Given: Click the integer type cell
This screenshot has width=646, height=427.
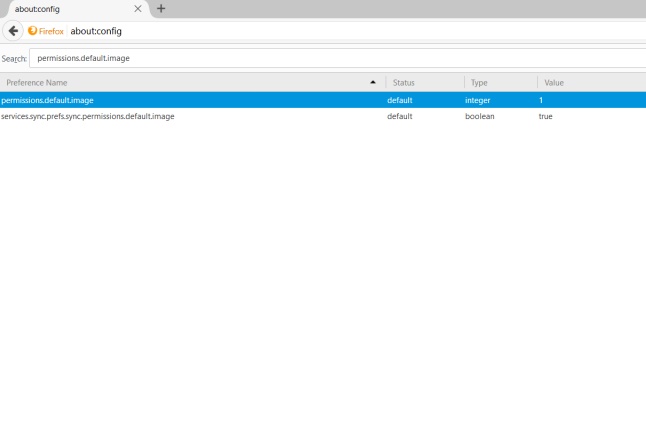Looking at the screenshot, I should click(477, 100).
